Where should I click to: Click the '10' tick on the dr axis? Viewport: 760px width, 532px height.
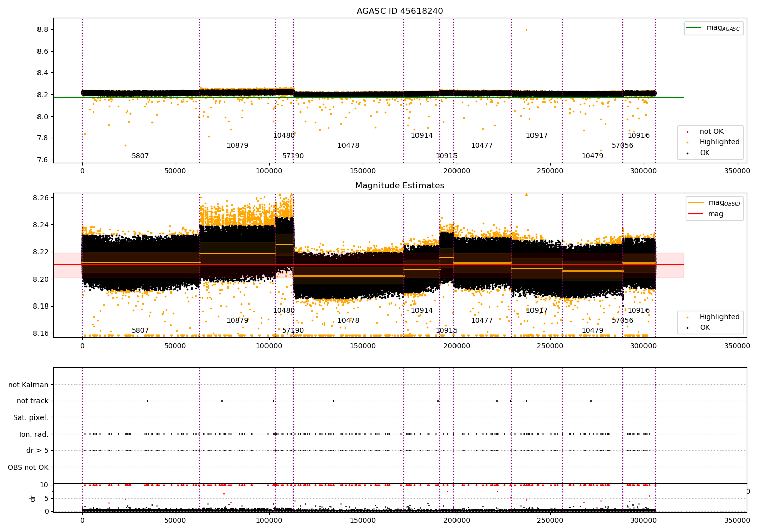pos(45,485)
